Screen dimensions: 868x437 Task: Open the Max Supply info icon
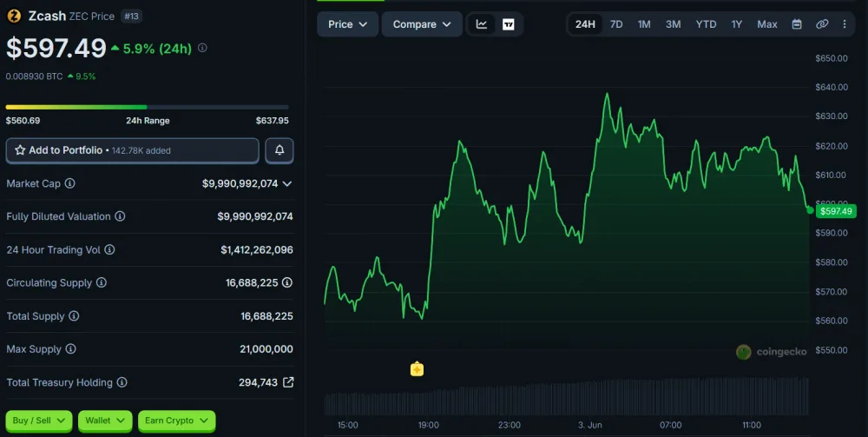(x=70, y=349)
